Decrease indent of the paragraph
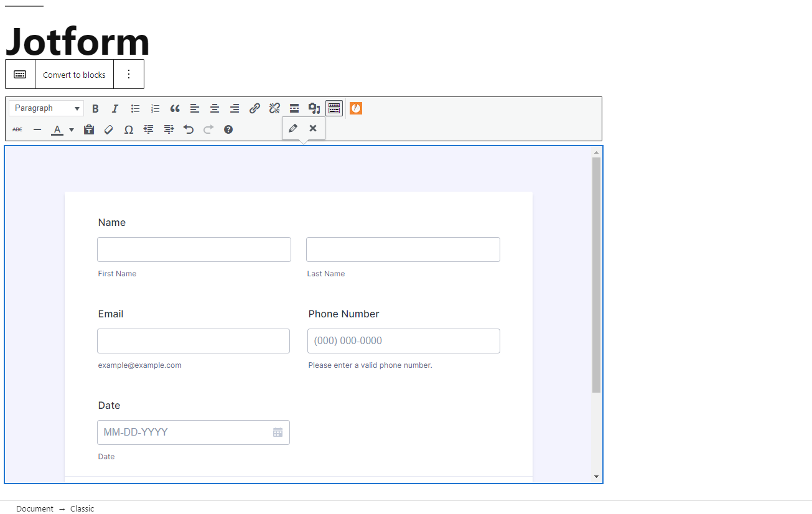This screenshot has width=812, height=514. (x=149, y=129)
